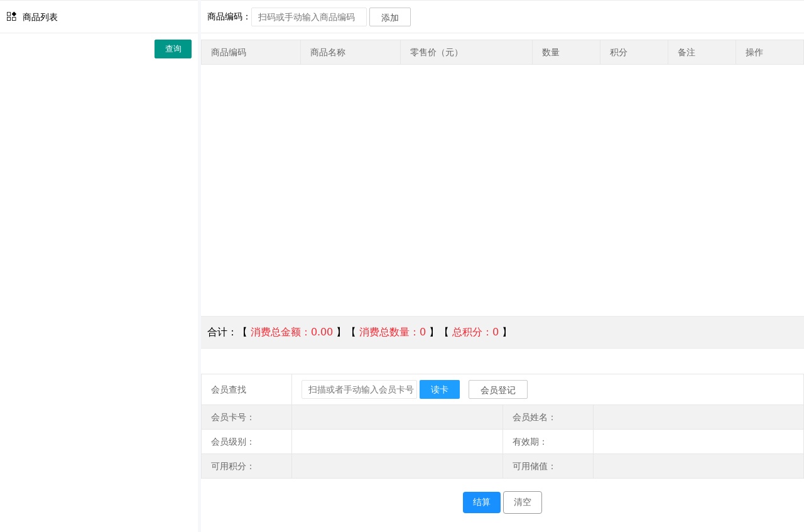Click the product list grid icon

pyautogui.click(x=11, y=16)
